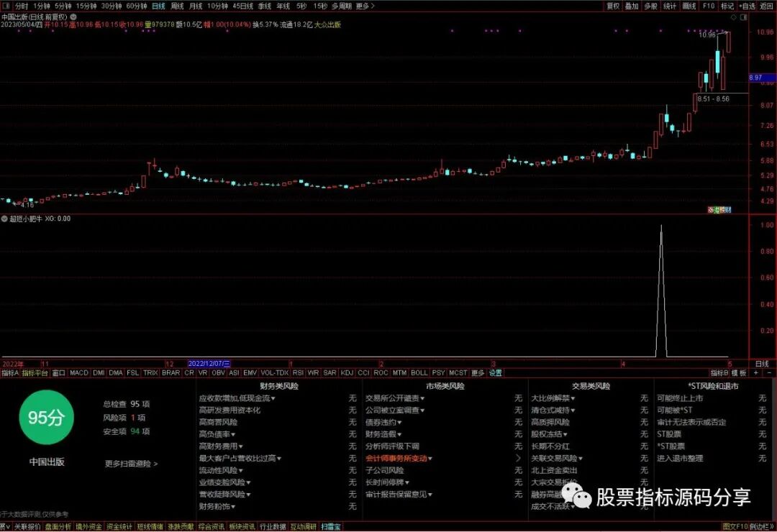The height and width of the screenshot is (532, 777).
Task: Open 多周期 multi-period view
Action: tap(342, 6)
